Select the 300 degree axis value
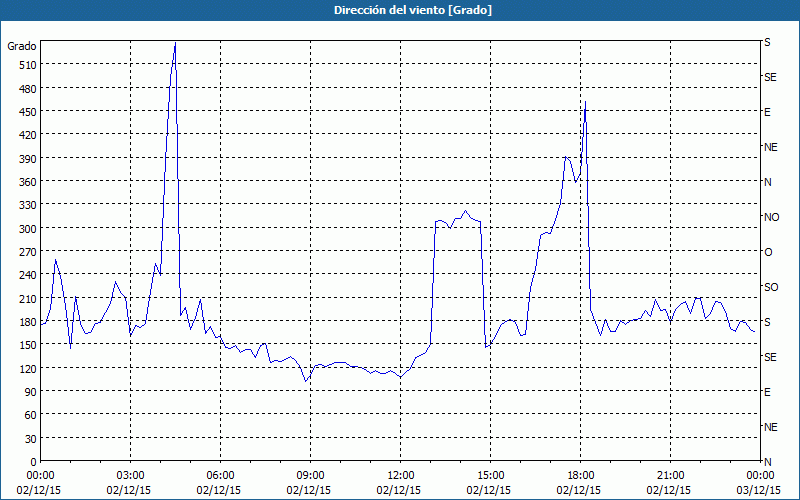800x500 pixels. coord(28,229)
